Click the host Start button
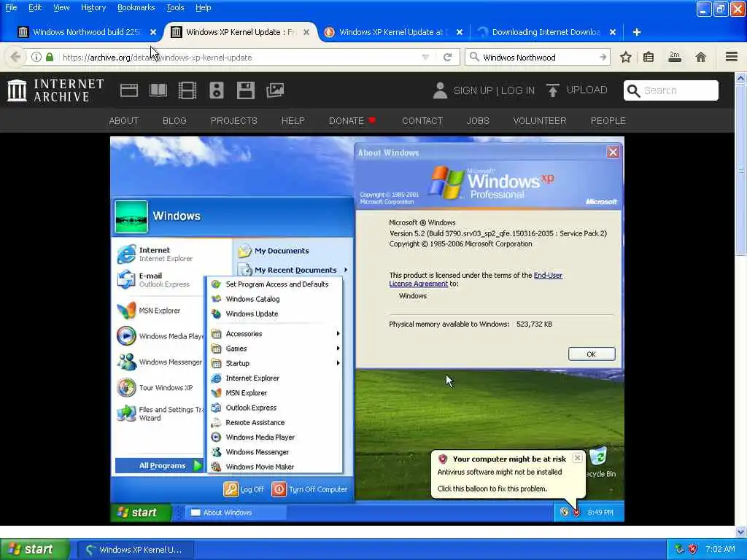 (34, 549)
